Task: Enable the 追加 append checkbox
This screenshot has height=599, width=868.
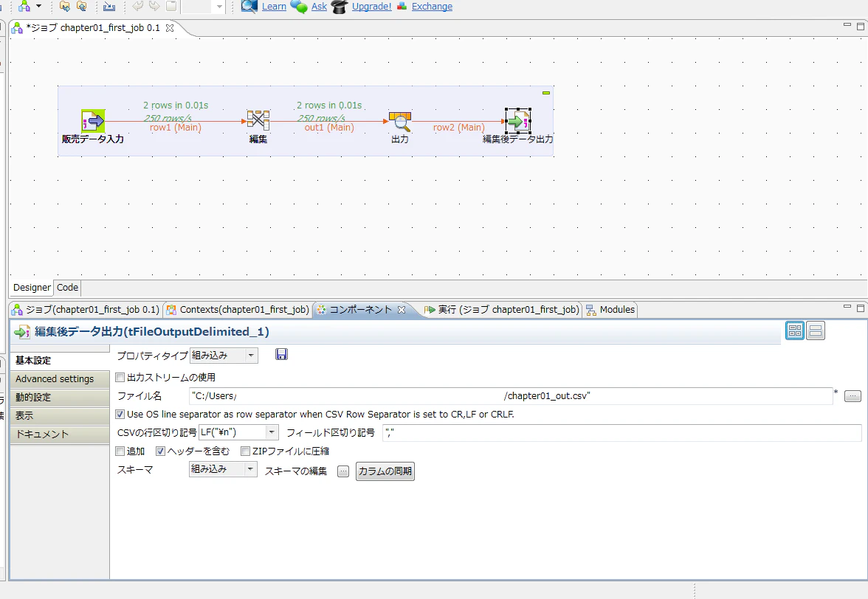Action: (120, 451)
